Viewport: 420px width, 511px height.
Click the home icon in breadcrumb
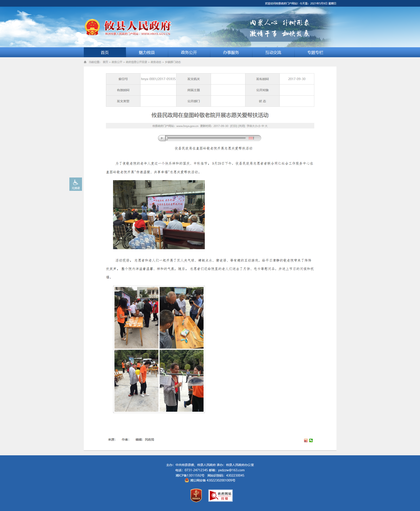tap(85, 62)
